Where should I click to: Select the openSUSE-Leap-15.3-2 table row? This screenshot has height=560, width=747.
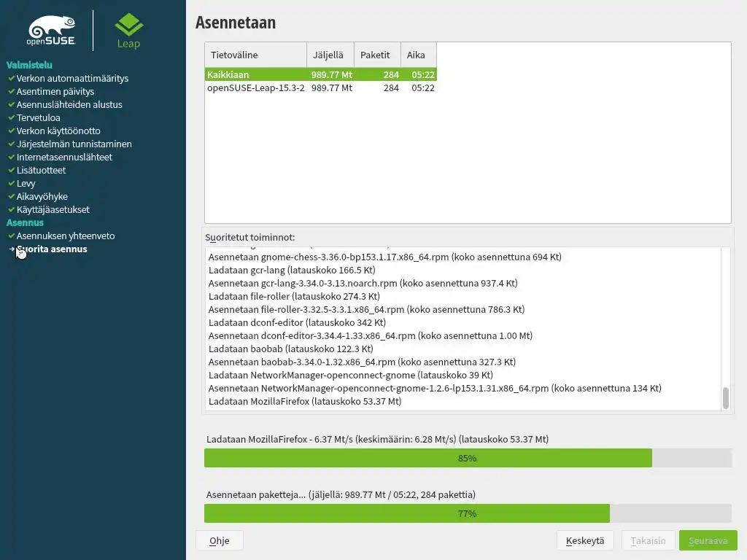(x=321, y=87)
